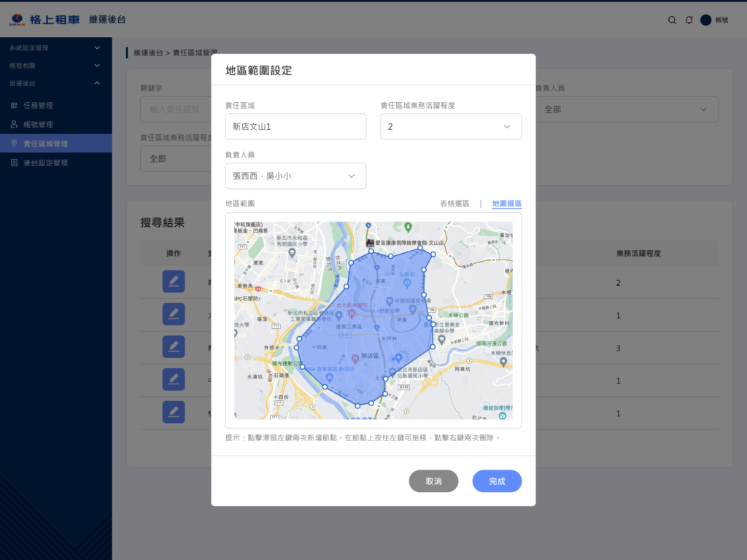Collapse the 維運後台 sidebar section
Viewport: 747px width, 560px height.
coord(97,83)
